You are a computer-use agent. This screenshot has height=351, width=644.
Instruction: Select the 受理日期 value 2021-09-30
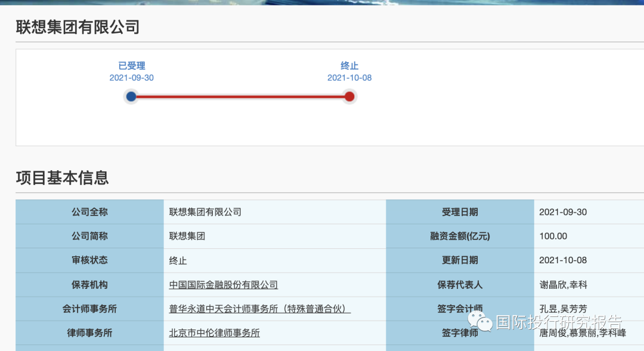(563, 212)
